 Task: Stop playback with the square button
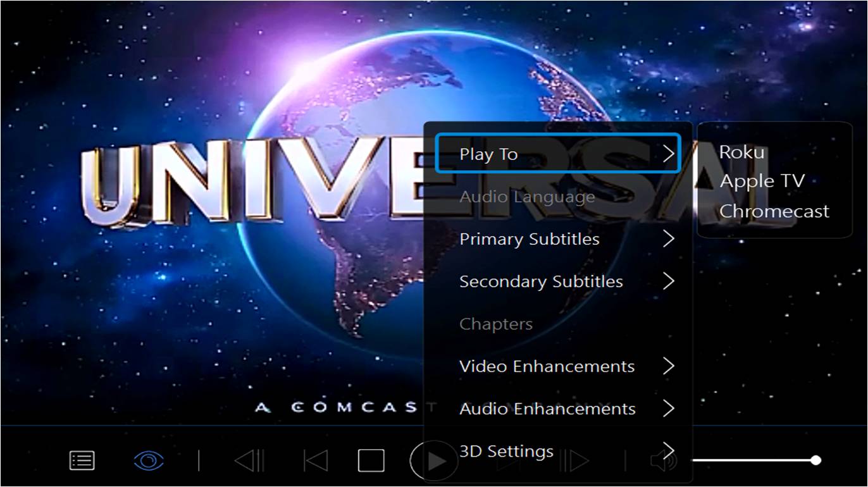[371, 460]
